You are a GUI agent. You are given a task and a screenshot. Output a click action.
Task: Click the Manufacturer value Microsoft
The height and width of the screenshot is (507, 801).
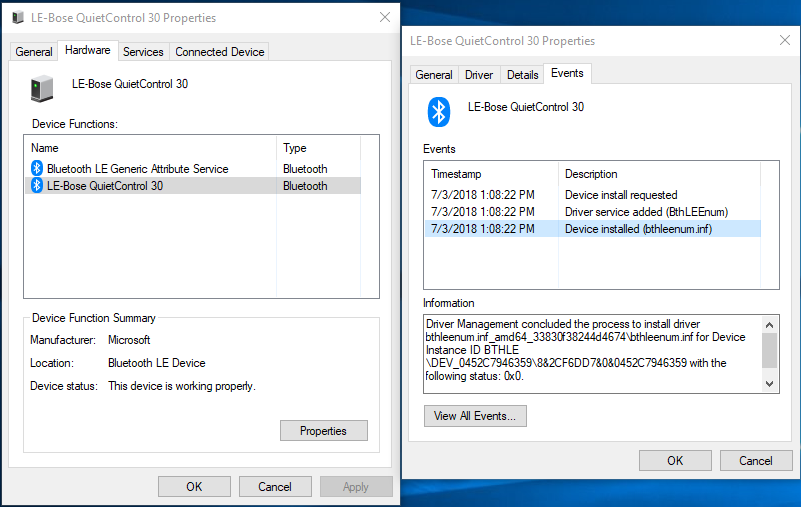[129, 340]
